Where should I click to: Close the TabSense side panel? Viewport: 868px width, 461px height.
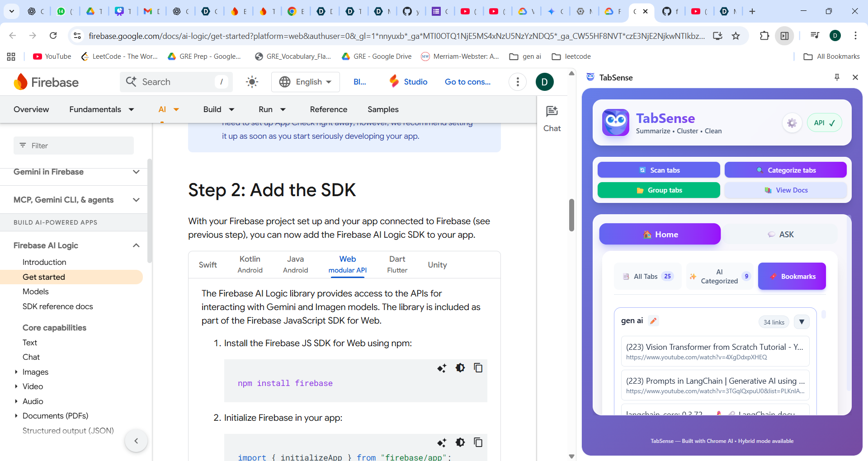tap(855, 77)
